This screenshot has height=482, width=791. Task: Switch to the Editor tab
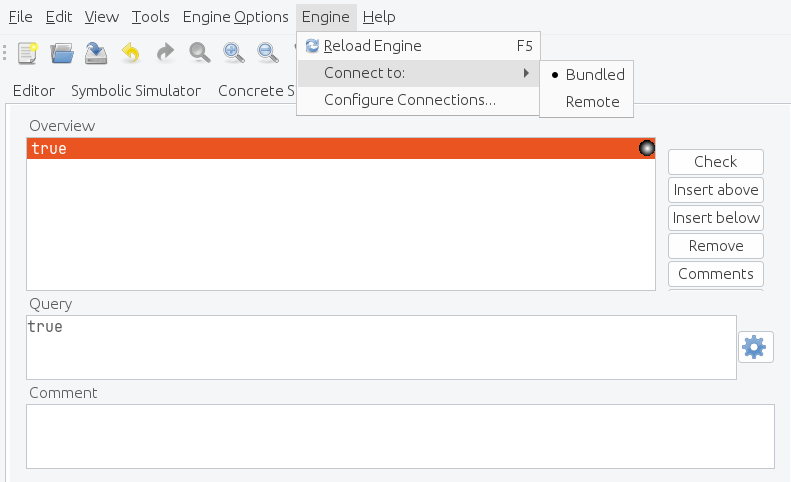point(34,91)
